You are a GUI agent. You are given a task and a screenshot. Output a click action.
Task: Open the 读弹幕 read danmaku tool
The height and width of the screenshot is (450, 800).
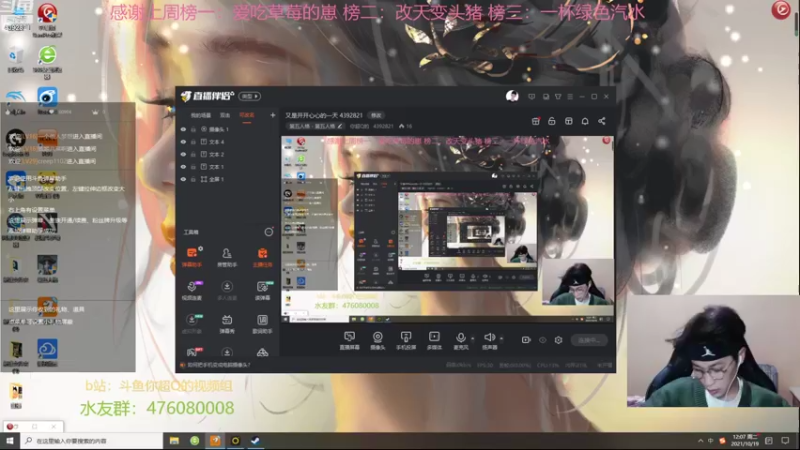click(x=262, y=290)
